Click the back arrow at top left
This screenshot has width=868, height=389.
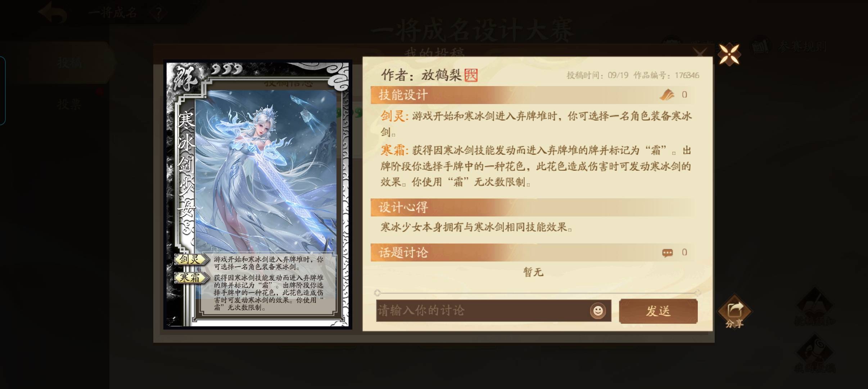[x=53, y=12]
